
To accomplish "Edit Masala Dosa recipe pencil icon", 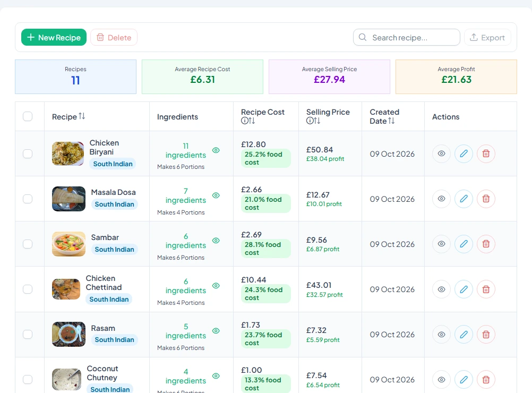I will (464, 199).
